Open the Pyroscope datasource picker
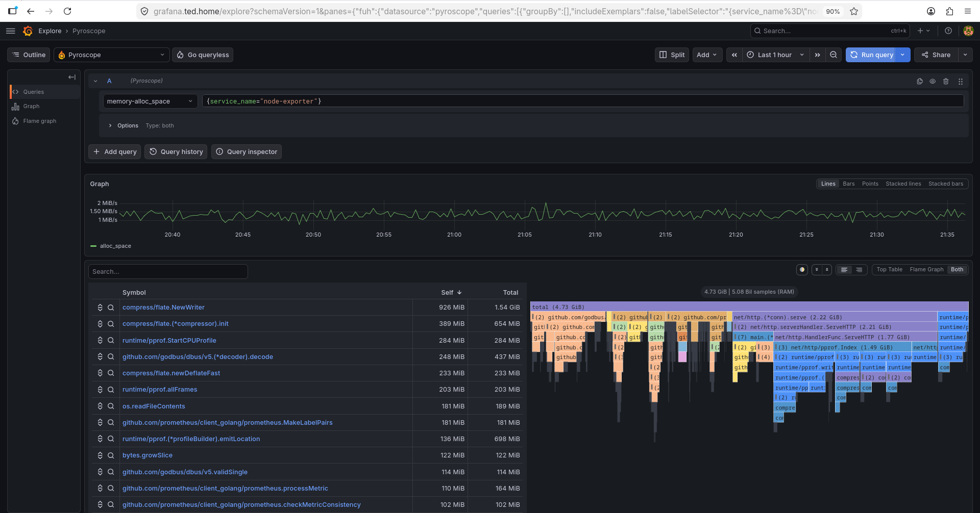This screenshot has width=980, height=513. tap(111, 55)
